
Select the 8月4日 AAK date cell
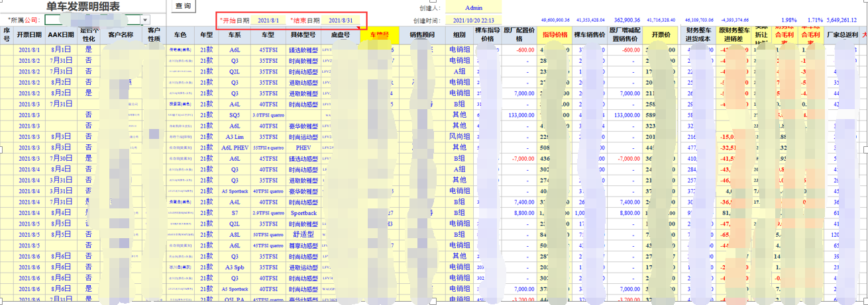(x=60, y=213)
